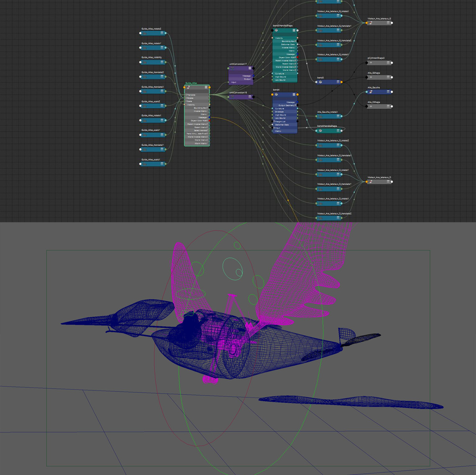Select the flat blue wing mesh on the grid
The image size is (476, 475).
350,402
